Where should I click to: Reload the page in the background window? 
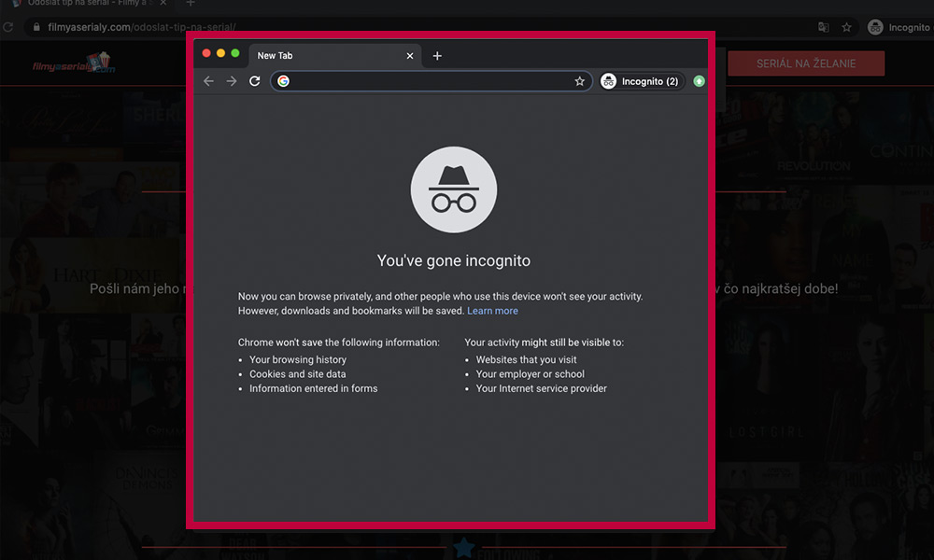(x=7, y=27)
